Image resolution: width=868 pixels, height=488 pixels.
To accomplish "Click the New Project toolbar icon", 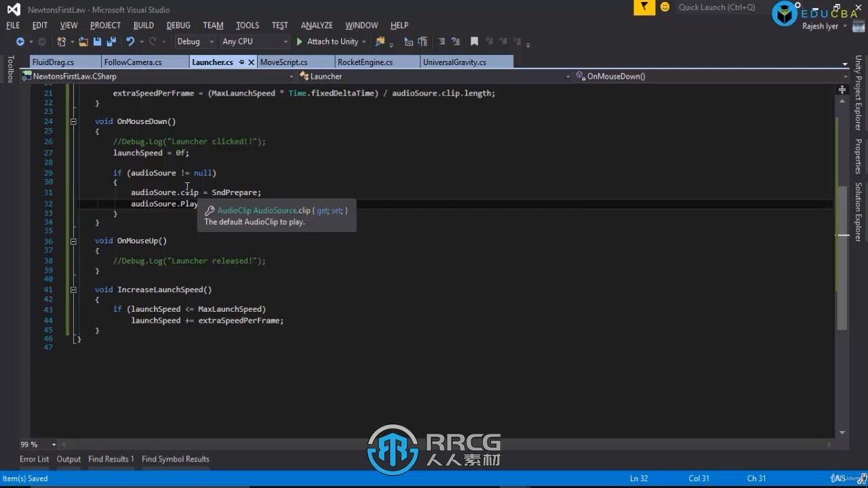I will [x=62, y=41].
